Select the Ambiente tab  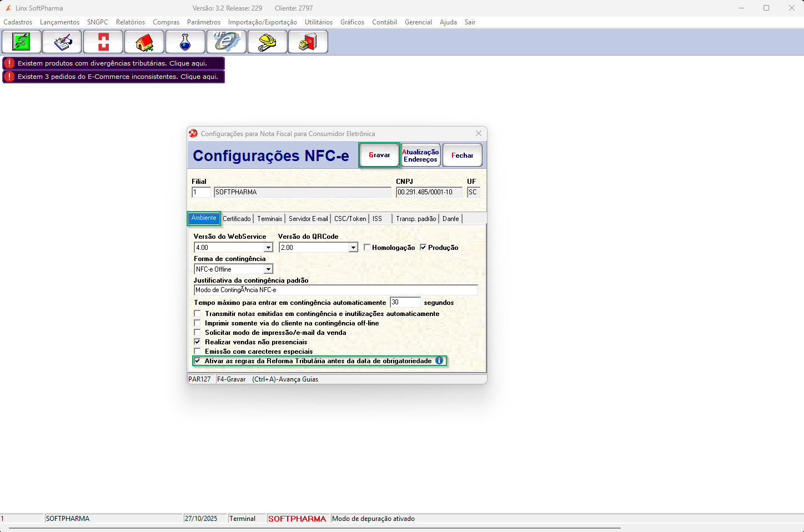204,218
